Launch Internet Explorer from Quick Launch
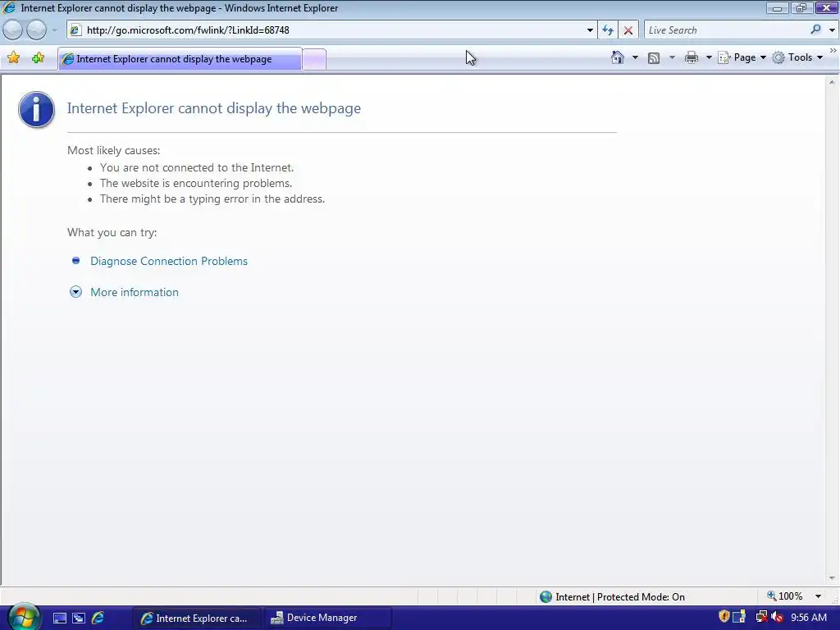The width and height of the screenshot is (840, 630). click(98, 618)
